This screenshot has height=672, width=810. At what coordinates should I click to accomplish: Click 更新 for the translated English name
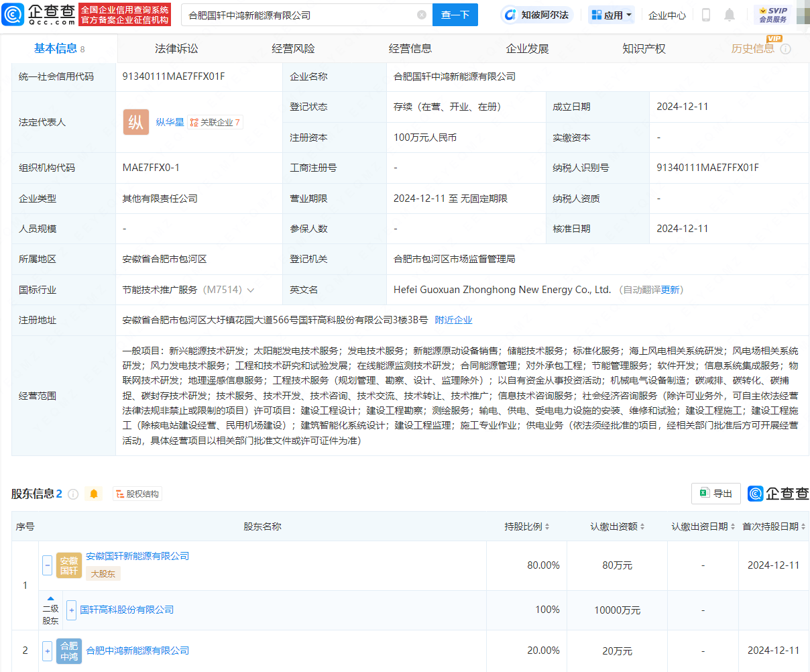[x=671, y=290]
